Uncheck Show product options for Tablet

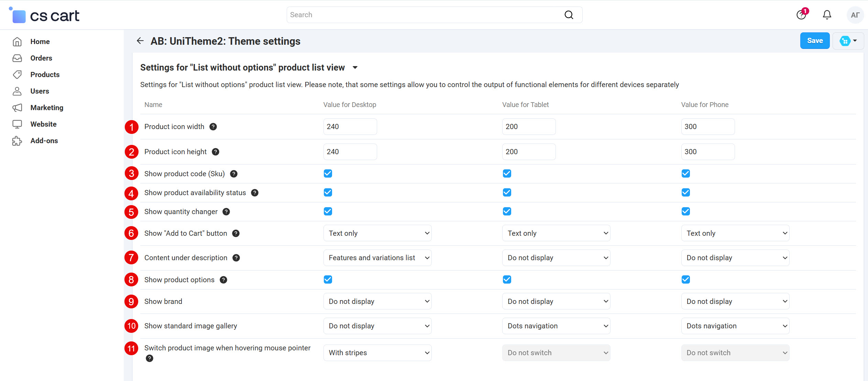coord(507,279)
